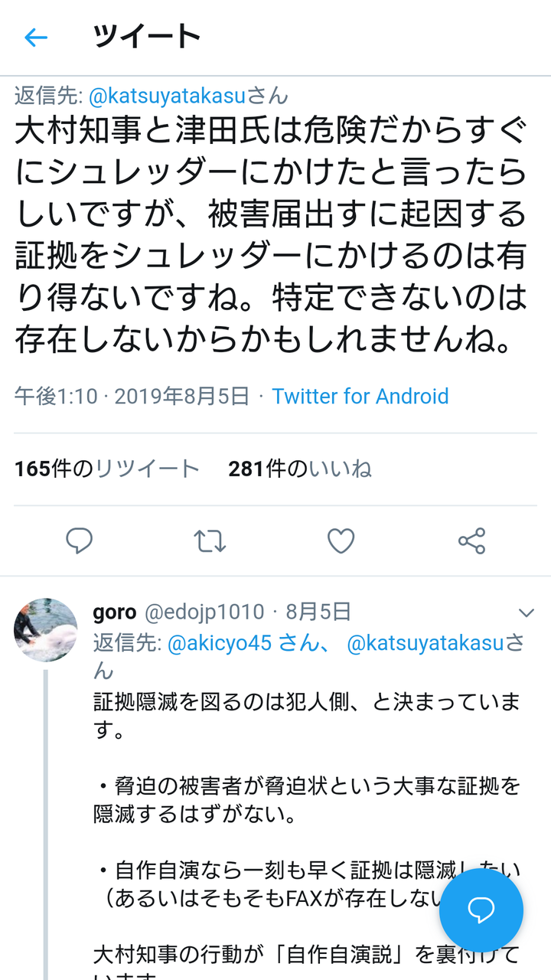Open @edojp1010 handle
This screenshot has height=980, width=551.
pyautogui.click(x=204, y=612)
